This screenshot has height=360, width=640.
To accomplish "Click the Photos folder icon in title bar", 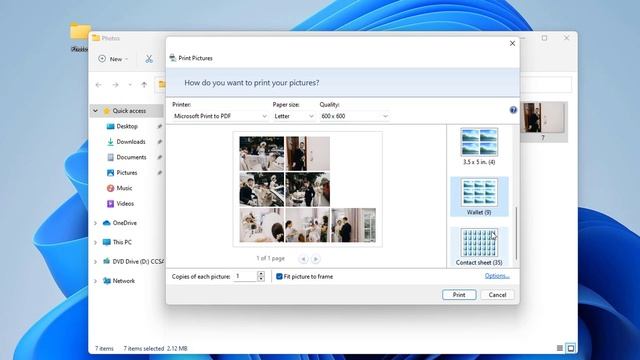I will [x=96, y=38].
